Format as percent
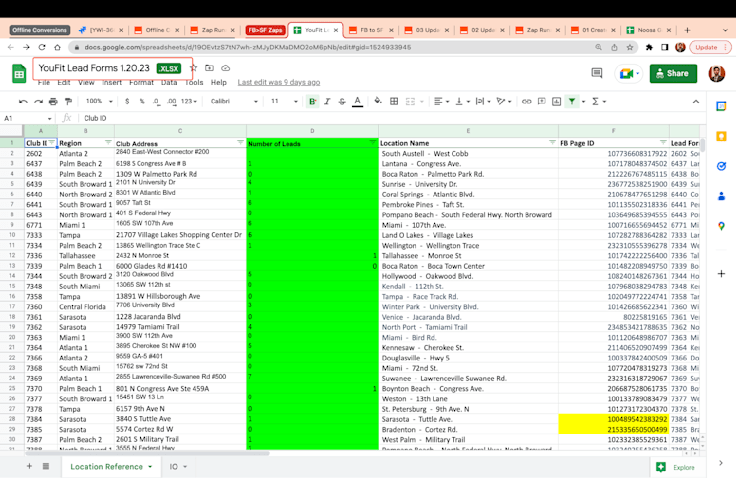This screenshot has width=736, height=478. (x=142, y=101)
